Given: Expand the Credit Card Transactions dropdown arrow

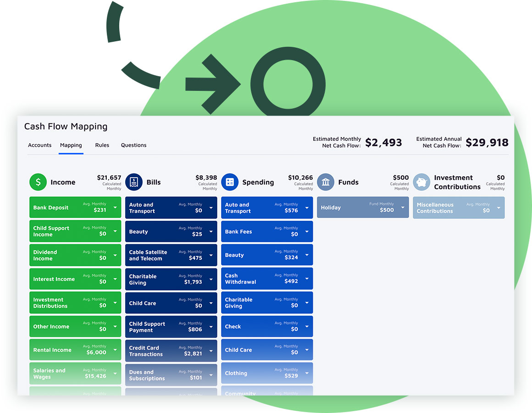Looking at the screenshot, I should point(211,351).
